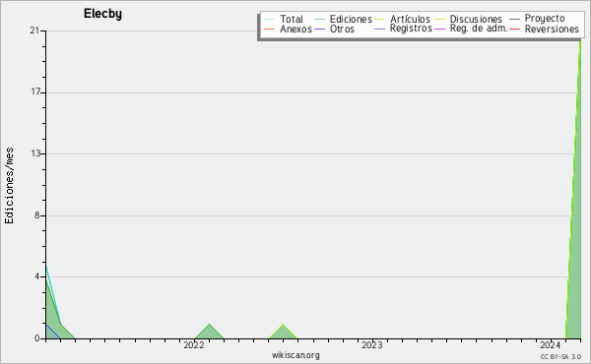Click the green peak midway between 2022 and 2023
Viewport: 591px width, 364px height.
point(283,333)
